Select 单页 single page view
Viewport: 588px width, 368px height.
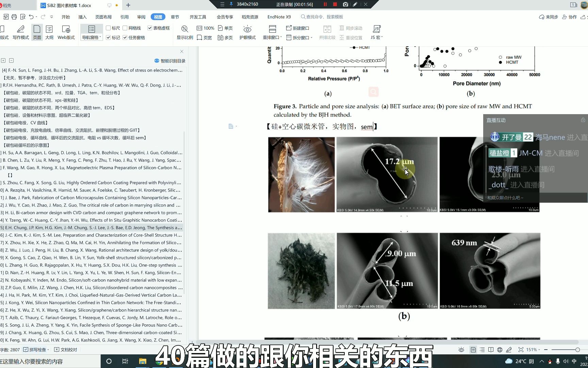(225, 28)
